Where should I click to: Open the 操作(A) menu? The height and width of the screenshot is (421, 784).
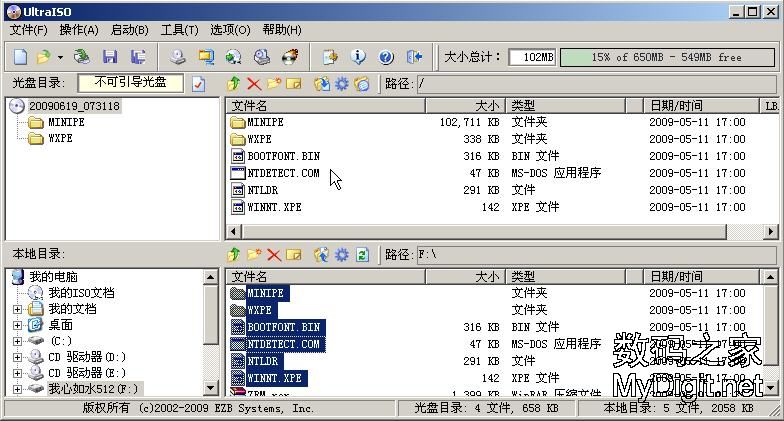point(79,30)
